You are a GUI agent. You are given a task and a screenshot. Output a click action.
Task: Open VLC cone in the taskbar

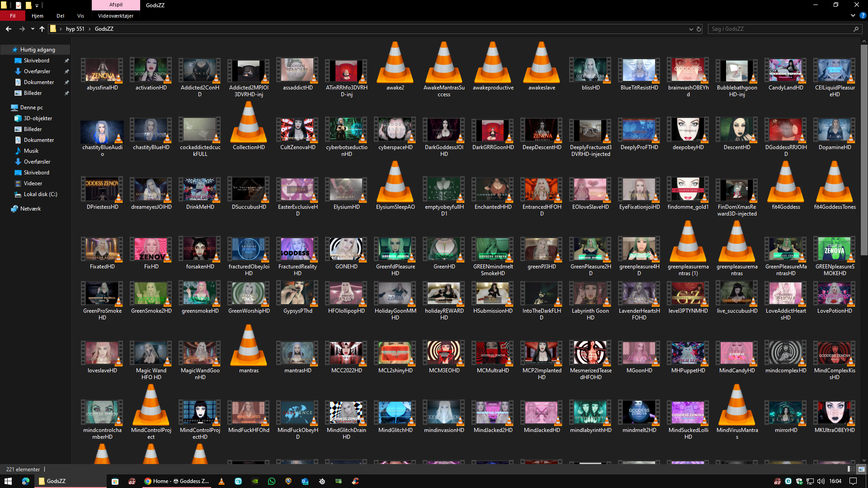click(222, 481)
